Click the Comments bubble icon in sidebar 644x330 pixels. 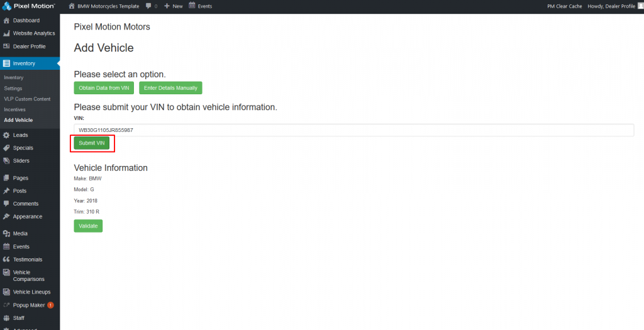click(6, 204)
